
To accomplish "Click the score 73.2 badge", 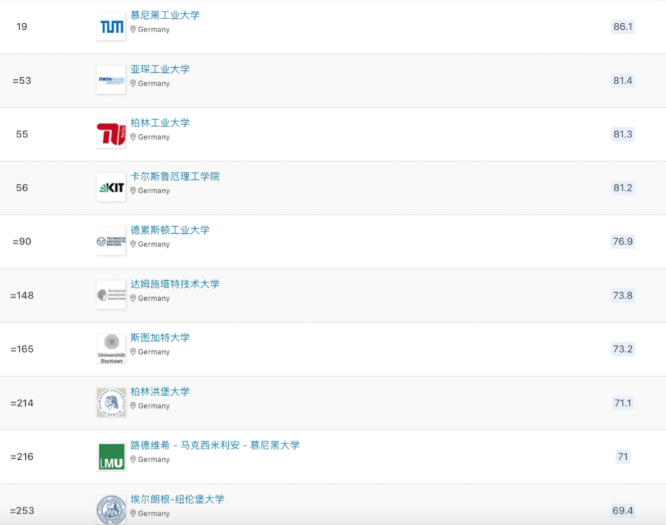I will [x=623, y=349].
